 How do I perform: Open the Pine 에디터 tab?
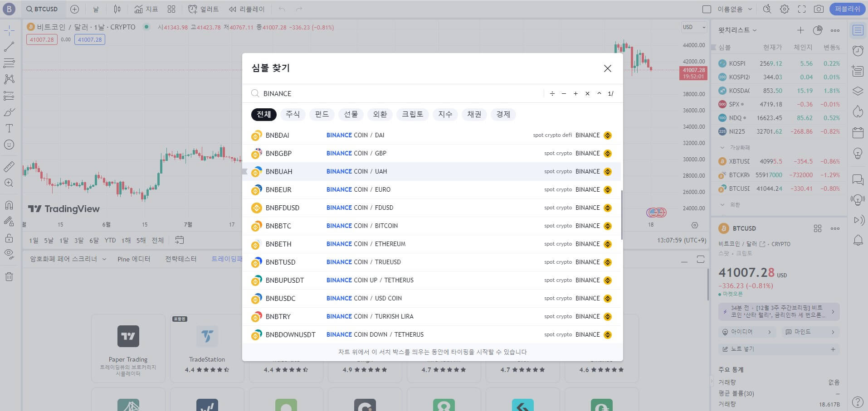134,259
